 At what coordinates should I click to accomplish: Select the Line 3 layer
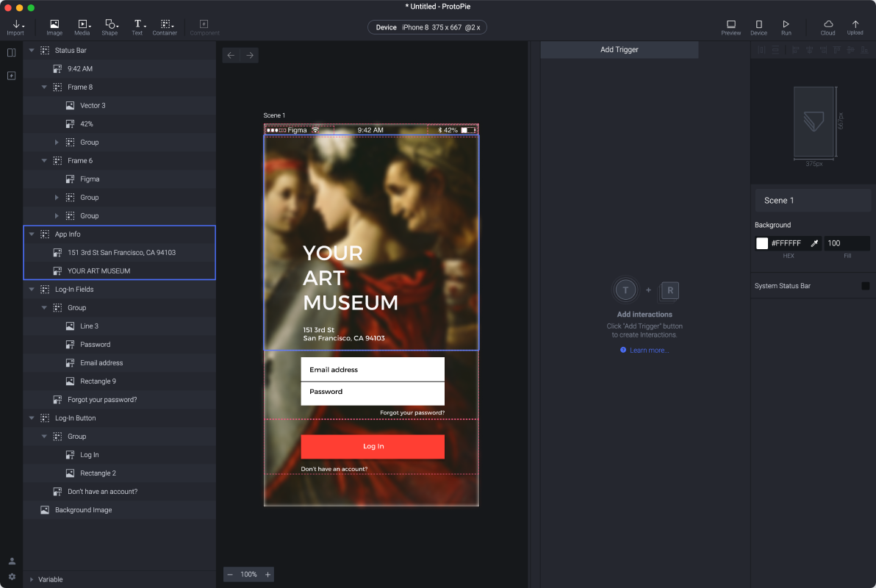click(x=120, y=326)
